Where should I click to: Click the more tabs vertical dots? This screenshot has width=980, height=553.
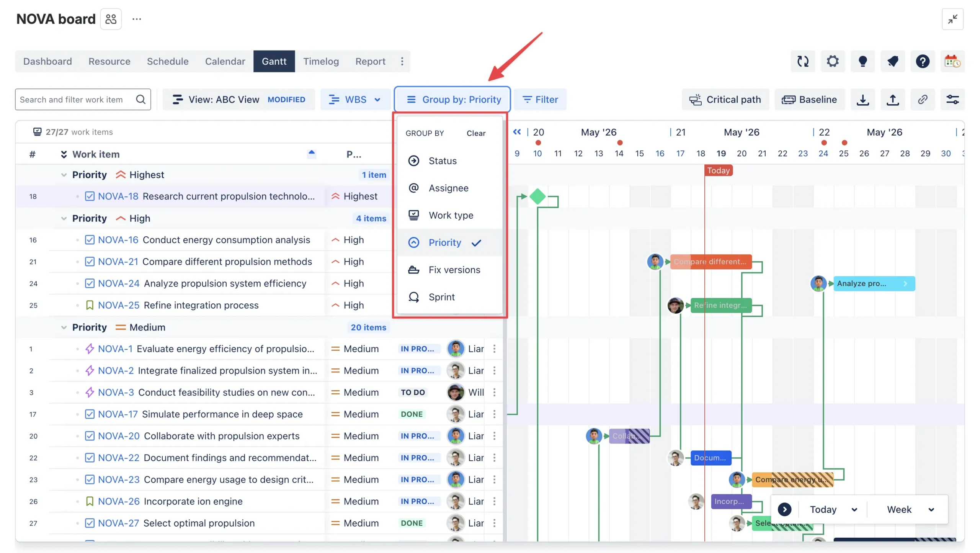402,61
